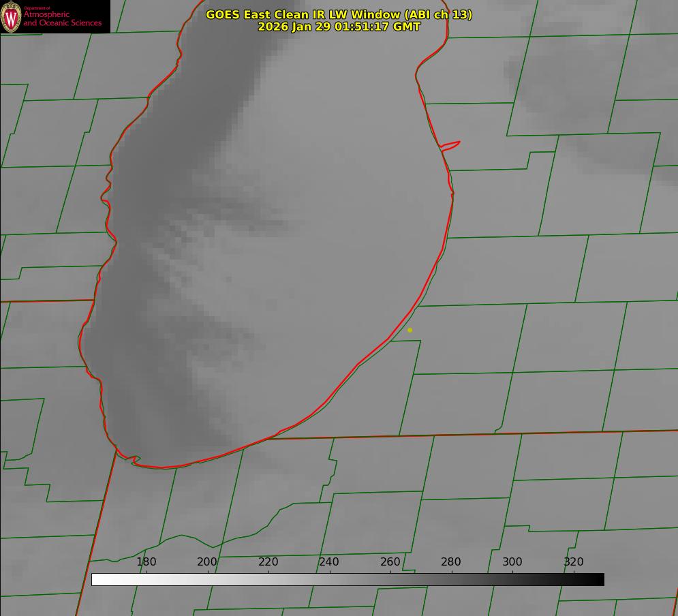Click the GOES East Clean IR title
This screenshot has height=616, width=678.
[x=339, y=14]
